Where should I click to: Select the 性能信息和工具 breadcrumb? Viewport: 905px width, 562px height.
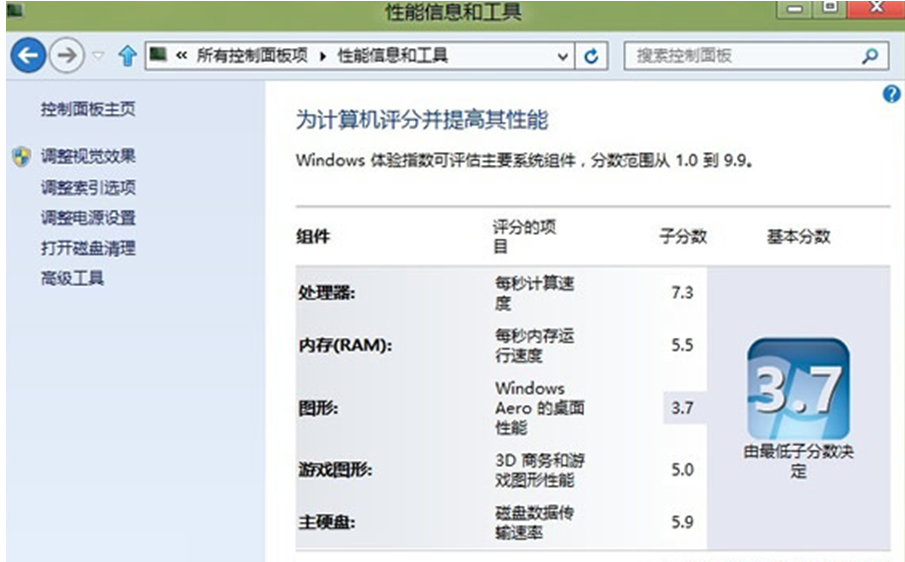[392, 56]
